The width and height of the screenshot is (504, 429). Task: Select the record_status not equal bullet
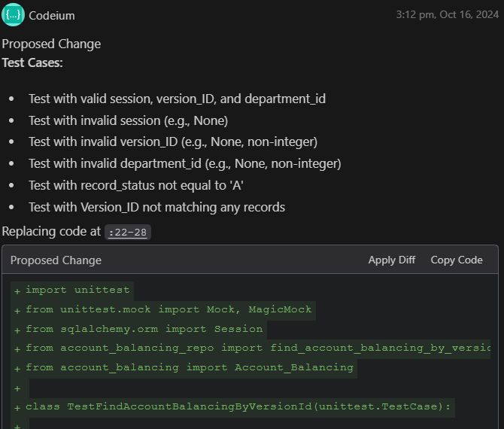[136, 185]
